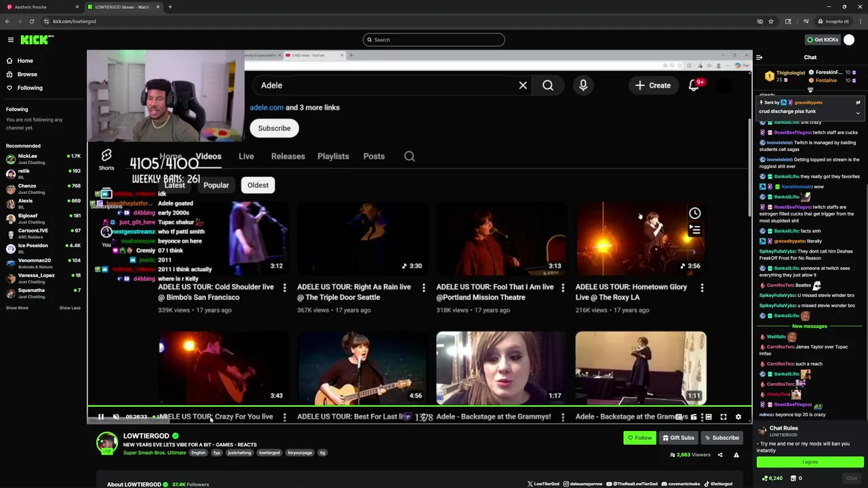This screenshot has height=488, width=868.
Task: Hide the pinned message with eye icon
Action: [x=858, y=103]
